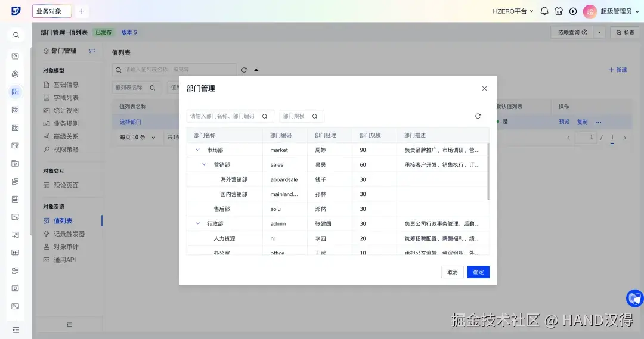Open 统计视图 in sidebar
The image size is (644, 339).
[x=61, y=110]
